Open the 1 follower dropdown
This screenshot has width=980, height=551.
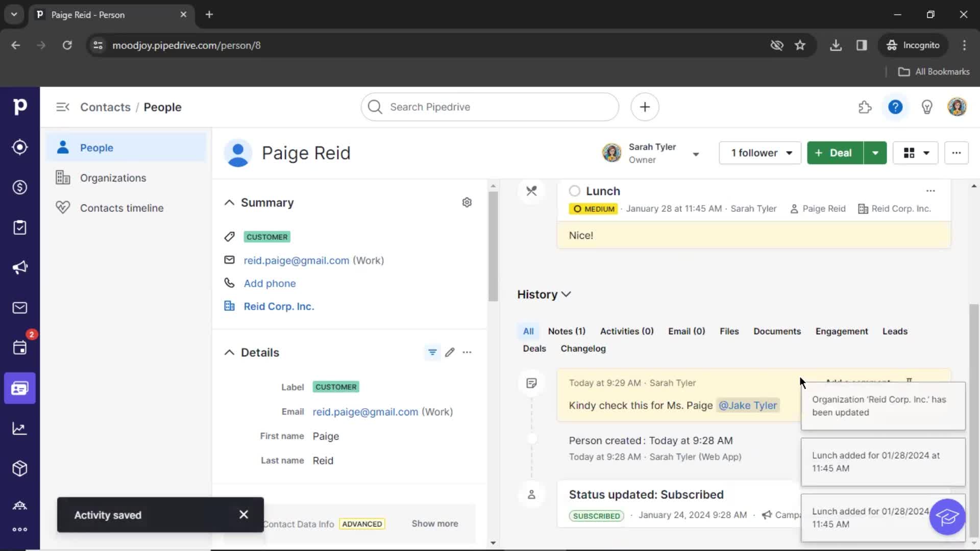point(760,153)
